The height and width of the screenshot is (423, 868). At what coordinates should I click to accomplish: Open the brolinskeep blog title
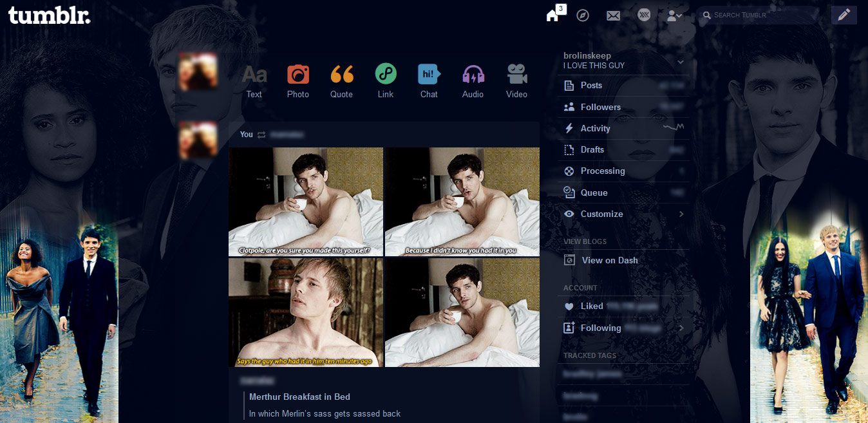pyautogui.click(x=587, y=55)
